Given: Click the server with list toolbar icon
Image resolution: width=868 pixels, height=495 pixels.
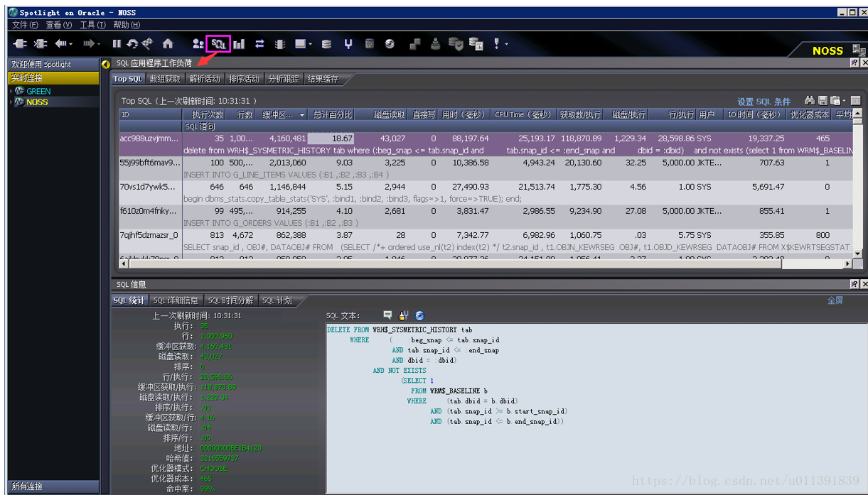Looking at the screenshot, I should tap(476, 44).
